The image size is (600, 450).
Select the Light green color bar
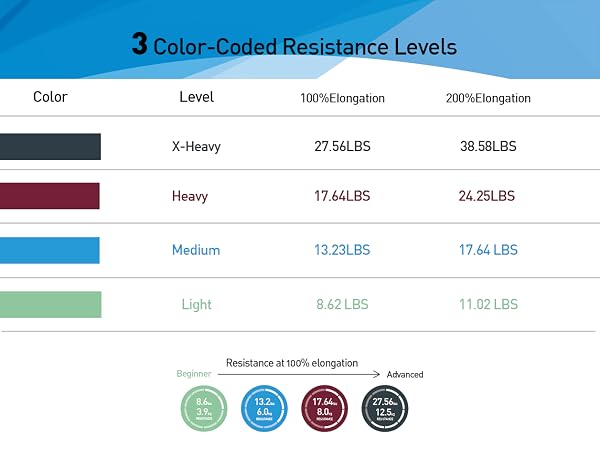(x=51, y=305)
